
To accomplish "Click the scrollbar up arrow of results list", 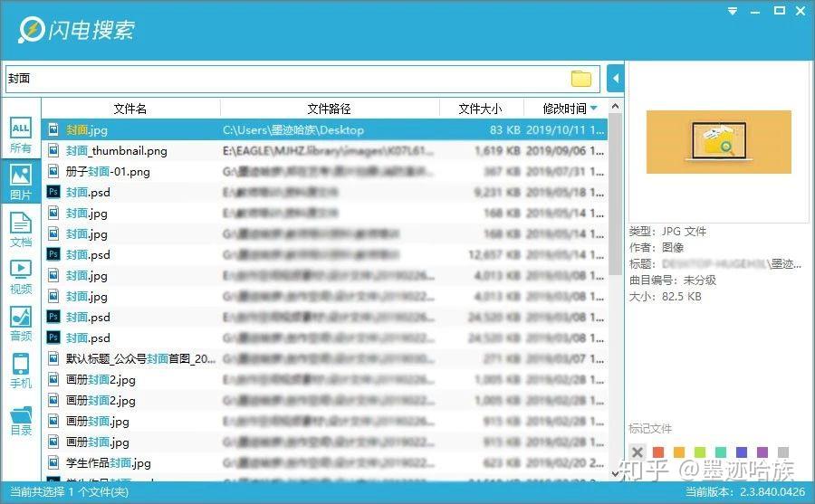I will (616, 107).
